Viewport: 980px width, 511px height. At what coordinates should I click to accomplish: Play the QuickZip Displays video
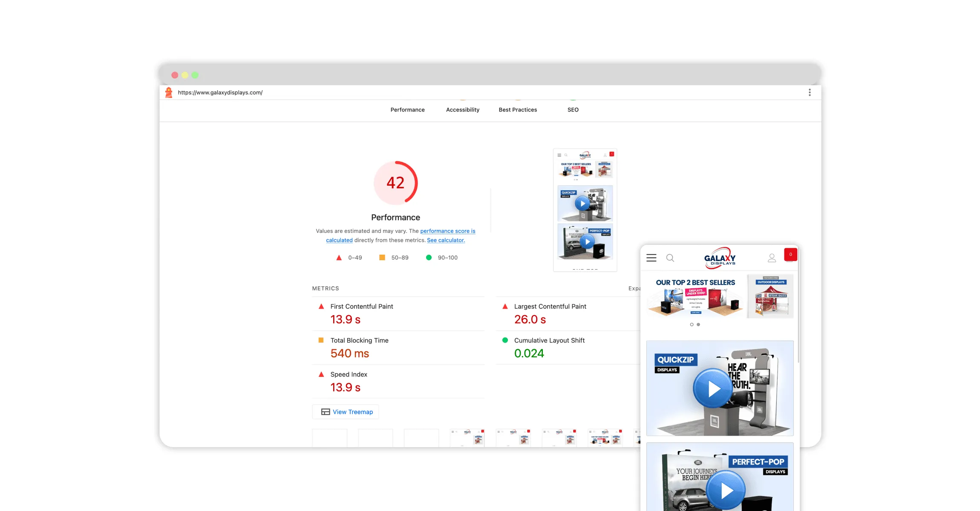[714, 388]
